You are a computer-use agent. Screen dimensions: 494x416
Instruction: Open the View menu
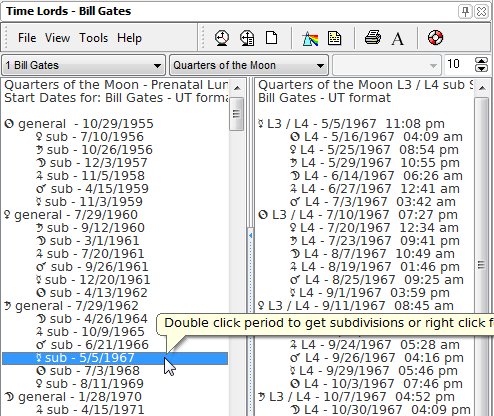57,38
